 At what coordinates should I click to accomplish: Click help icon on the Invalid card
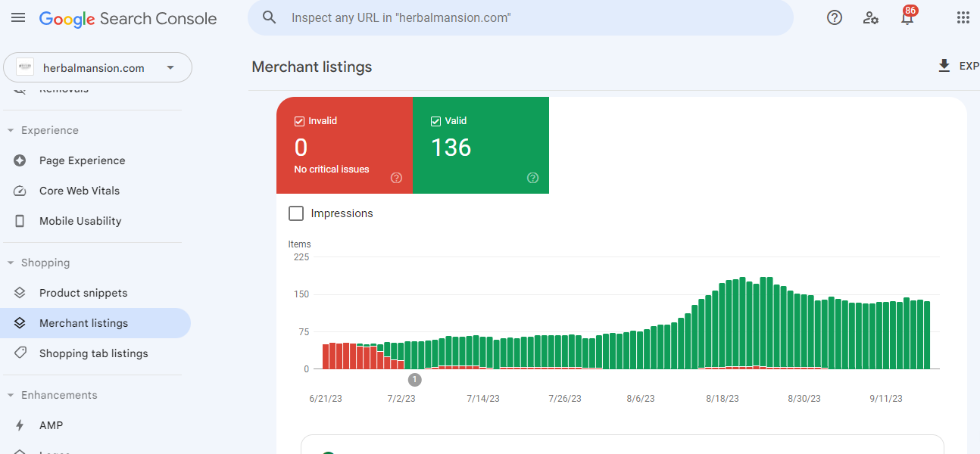click(396, 178)
